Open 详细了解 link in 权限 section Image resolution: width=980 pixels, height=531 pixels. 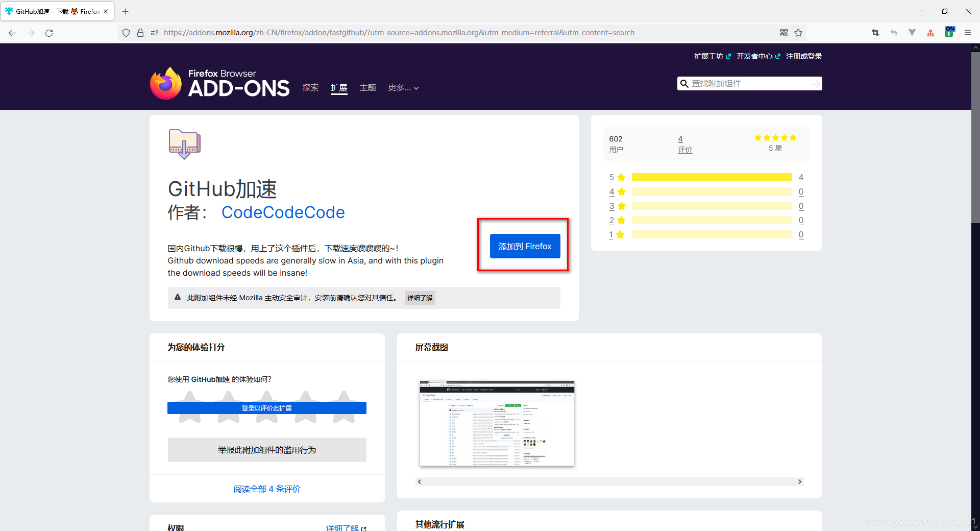click(x=346, y=527)
